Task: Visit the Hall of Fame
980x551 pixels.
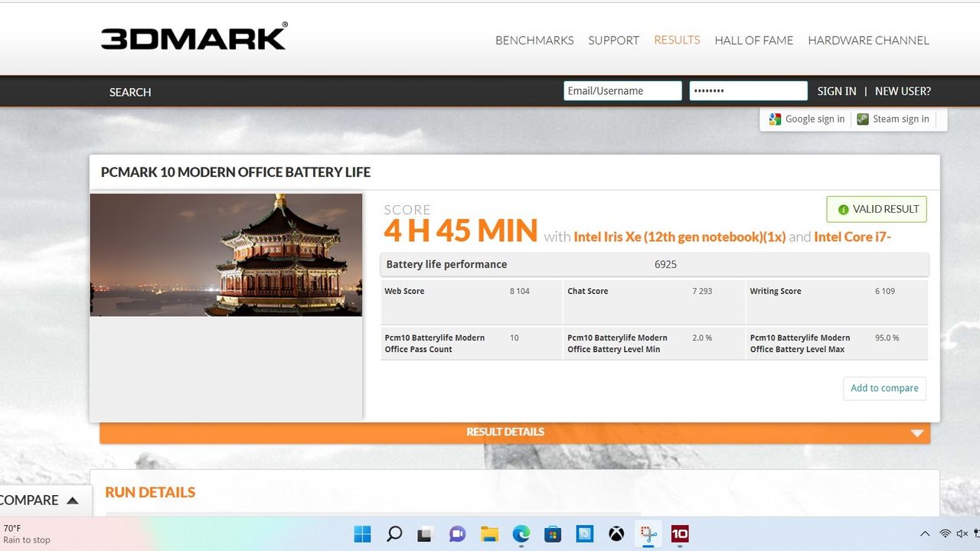Action: (x=753, y=41)
